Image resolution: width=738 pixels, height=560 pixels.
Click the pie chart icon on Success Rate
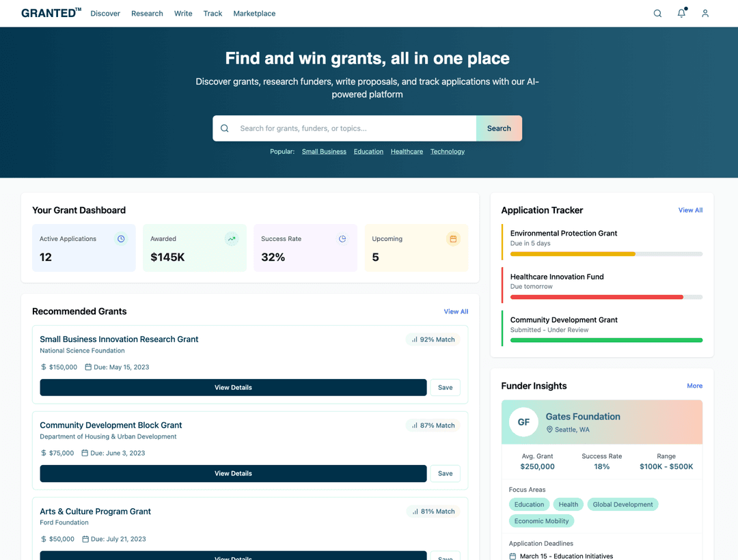342,239
